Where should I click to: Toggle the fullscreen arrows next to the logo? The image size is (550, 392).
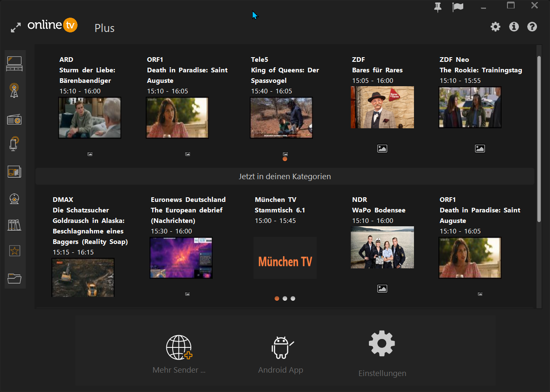click(x=16, y=26)
